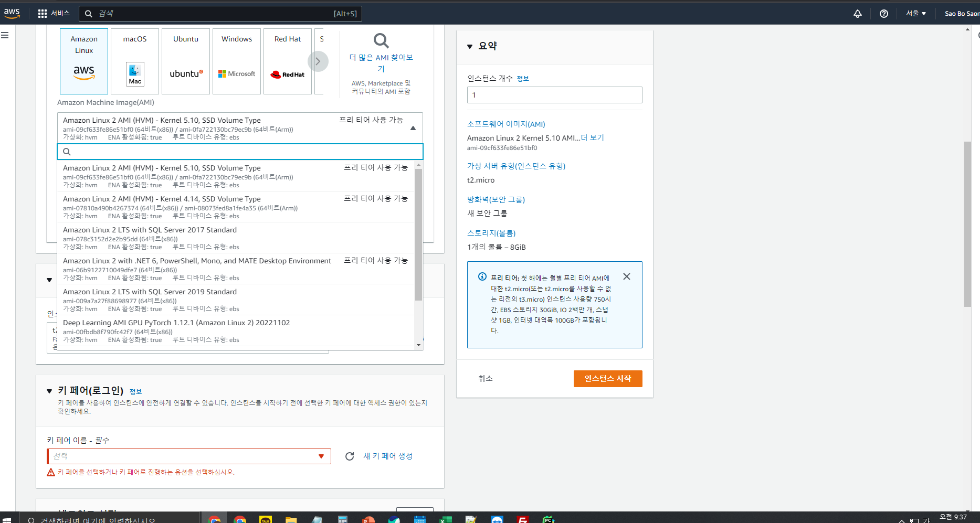Select the macOS quick start tab
Image resolution: width=980 pixels, height=523 pixels.
pyautogui.click(x=135, y=61)
